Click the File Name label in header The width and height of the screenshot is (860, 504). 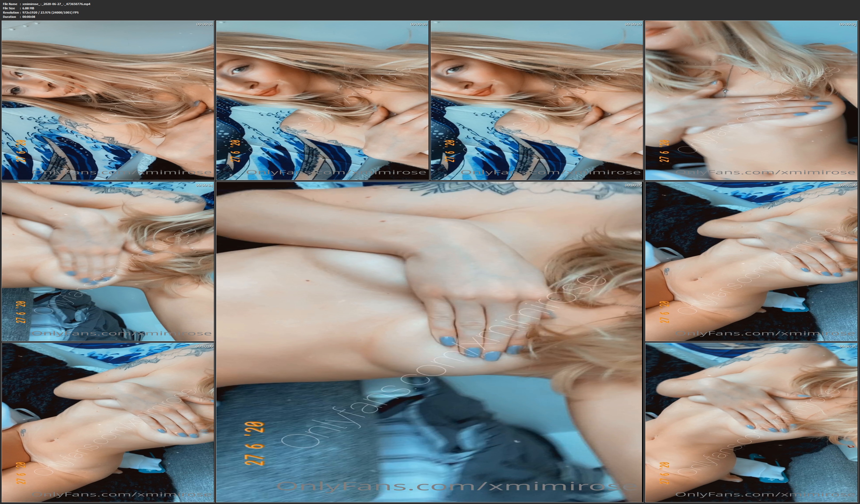pos(10,4)
